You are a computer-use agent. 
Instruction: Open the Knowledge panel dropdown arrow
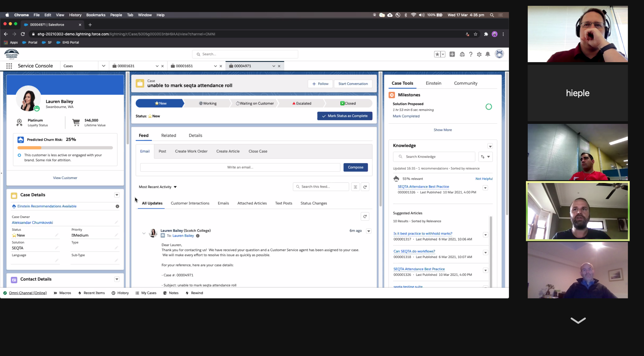[490, 146]
